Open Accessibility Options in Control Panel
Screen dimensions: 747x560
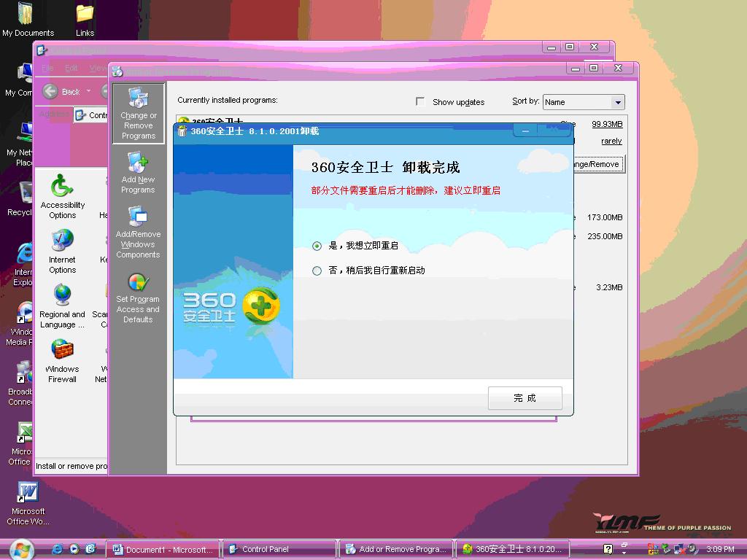(x=63, y=196)
